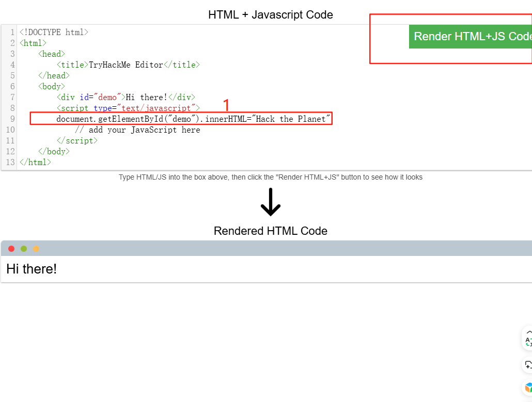
Task: Click the div line containing 'Hi there!' in the code
Action: (x=126, y=98)
